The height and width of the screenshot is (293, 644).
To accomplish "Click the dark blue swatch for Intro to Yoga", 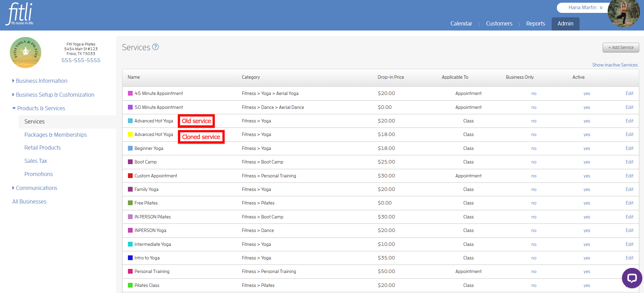I will pos(130,258).
